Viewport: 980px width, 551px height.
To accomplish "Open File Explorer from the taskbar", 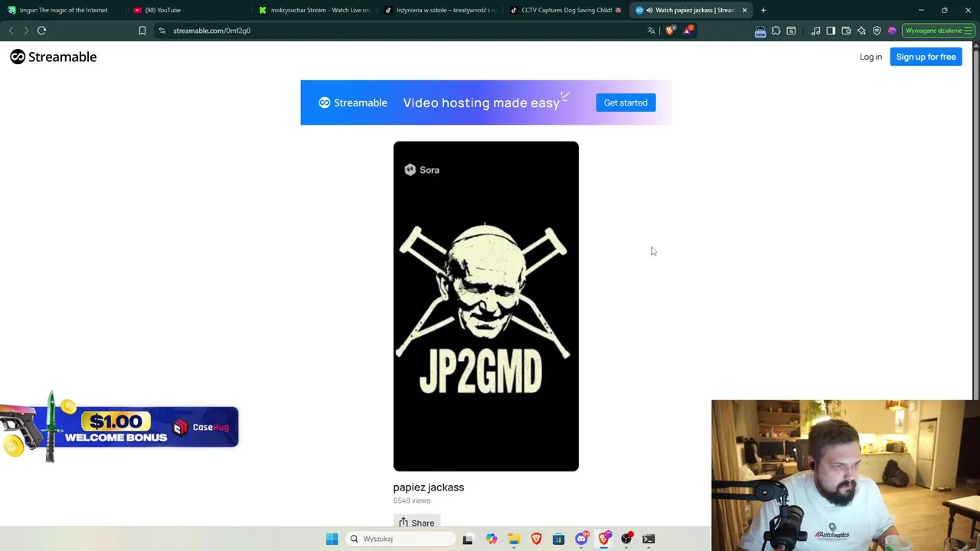I will pos(514,539).
